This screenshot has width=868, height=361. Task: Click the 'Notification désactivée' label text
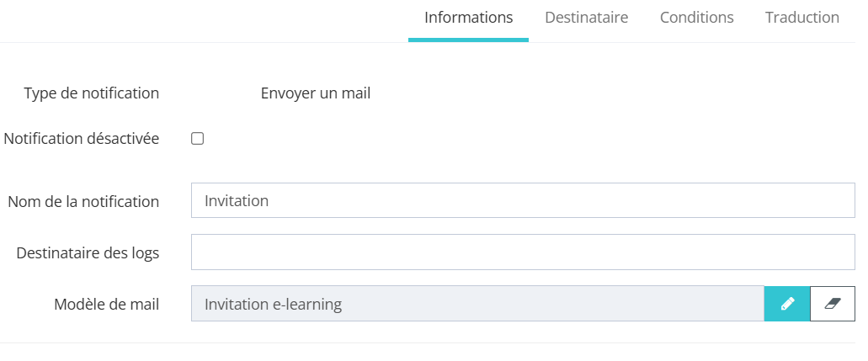[x=82, y=139]
